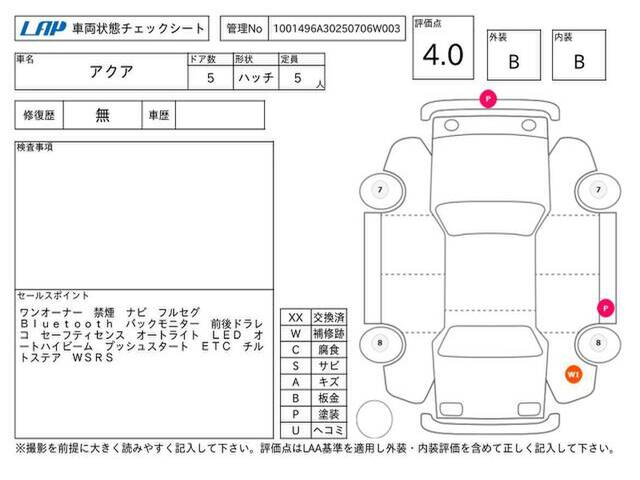Click the legend row W 補修跡
The image size is (640, 480).
pyautogui.click(x=313, y=333)
